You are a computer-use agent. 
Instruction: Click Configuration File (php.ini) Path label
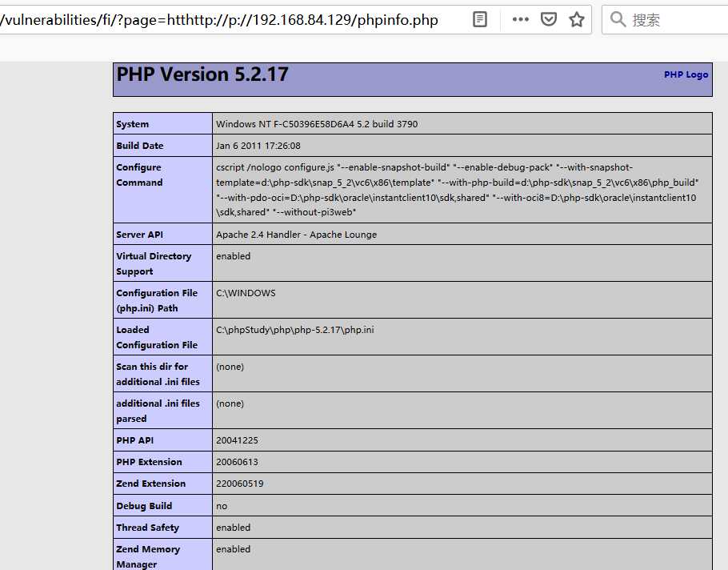[157, 300]
